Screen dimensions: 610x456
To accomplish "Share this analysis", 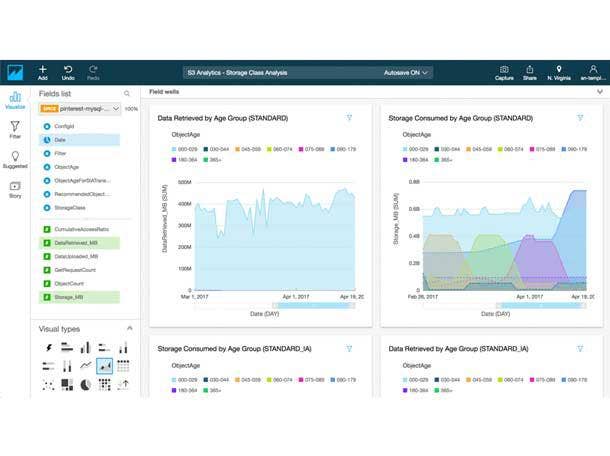I will coord(529,72).
